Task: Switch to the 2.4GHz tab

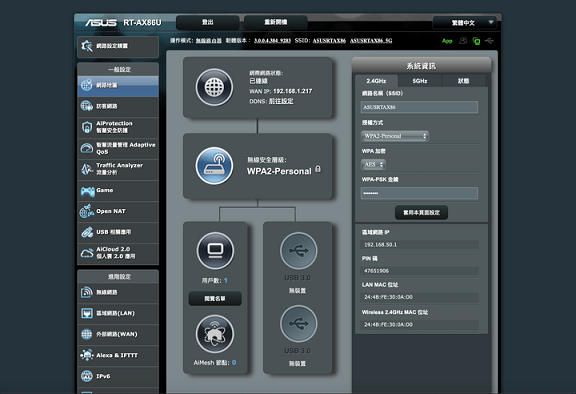Action: tap(376, 81)
